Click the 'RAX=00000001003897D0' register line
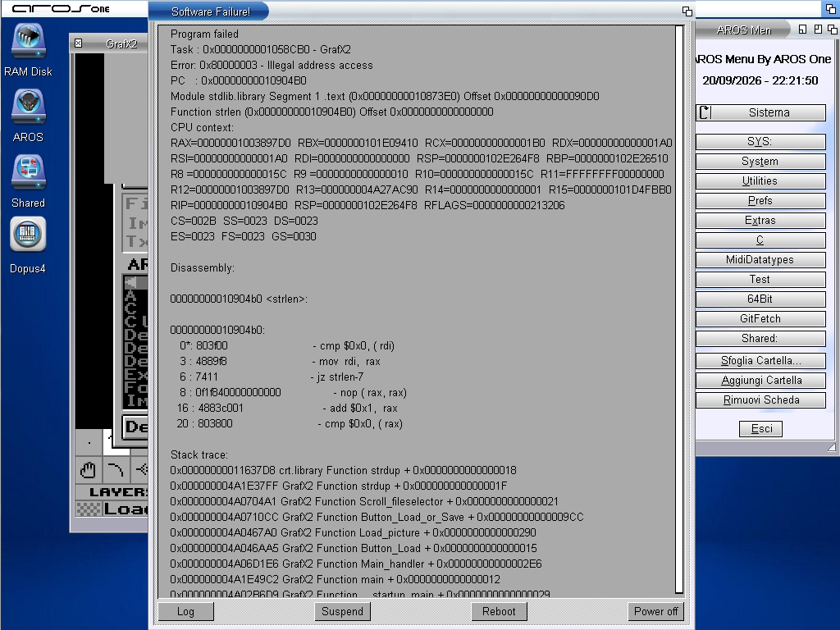The width and height of the screenshot is (840, 630). click(421, 143)
